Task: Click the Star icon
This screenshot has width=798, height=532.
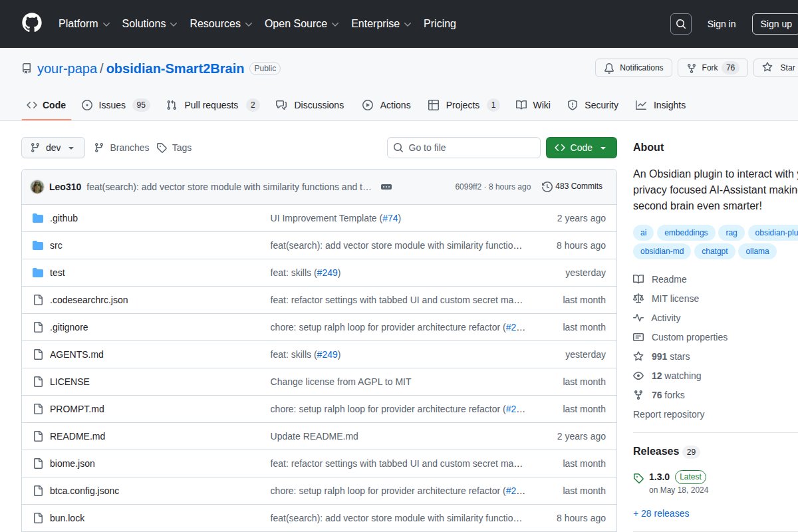Action: click(767, 68)
